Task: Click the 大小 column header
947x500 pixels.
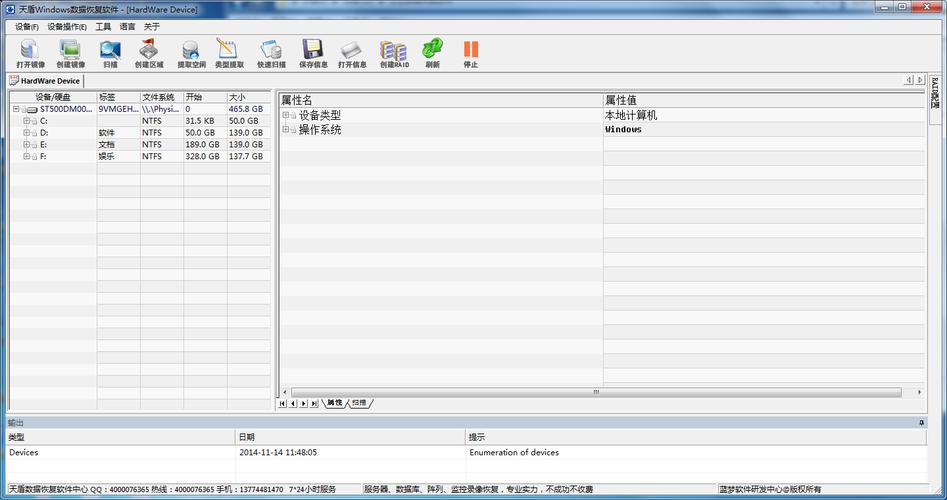Action: (249, 97)
